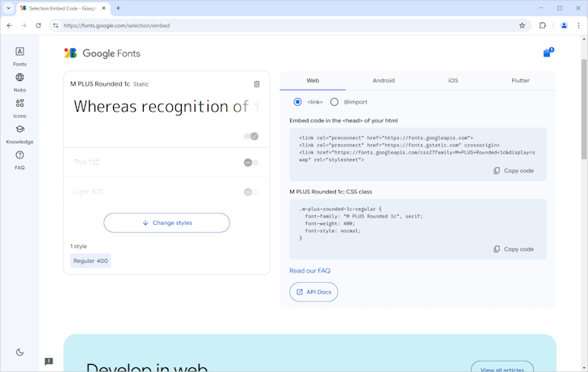Remove M PLUS Rounded 1c with trash icon
The image size is (588, 372).
point(257,84)
